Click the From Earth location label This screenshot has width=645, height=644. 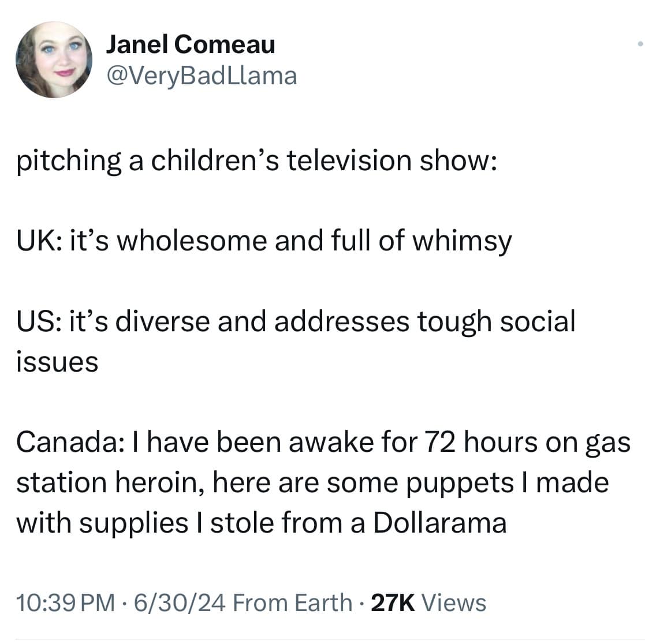(x=293, y=603)
